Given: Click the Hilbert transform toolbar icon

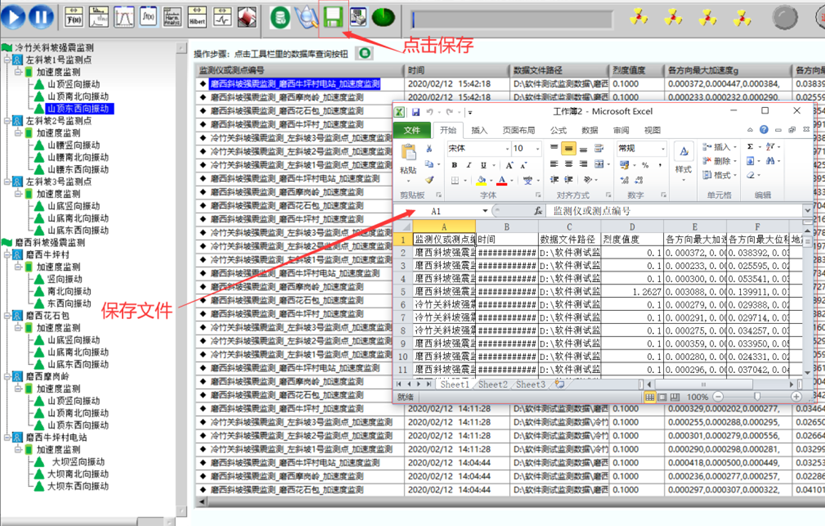Looking at the screenshot, I should click(198, 17).
